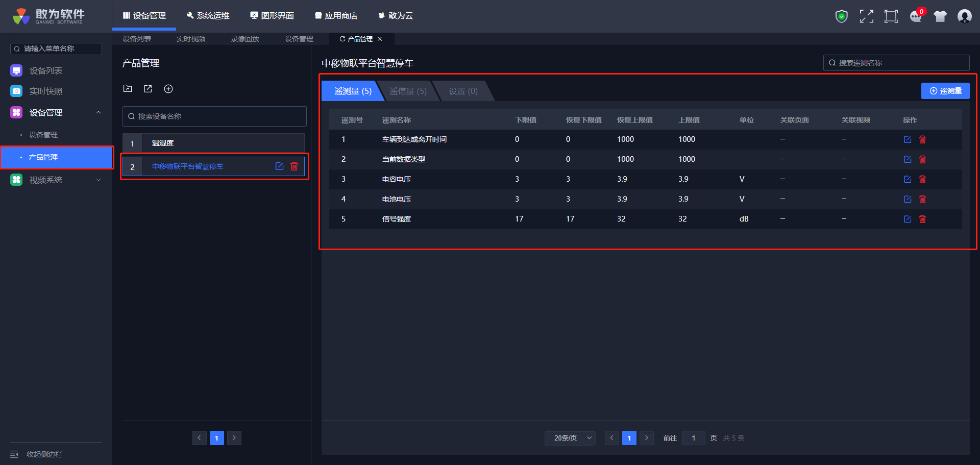Delete the 电容电压 row
The image size is (980, 465).
tap(922, 179)
